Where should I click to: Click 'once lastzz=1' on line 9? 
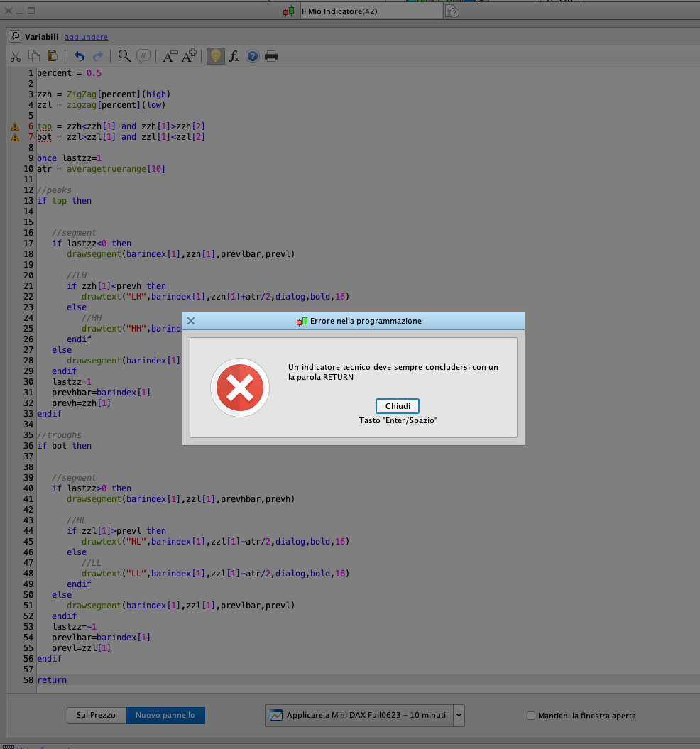[70, 158]
